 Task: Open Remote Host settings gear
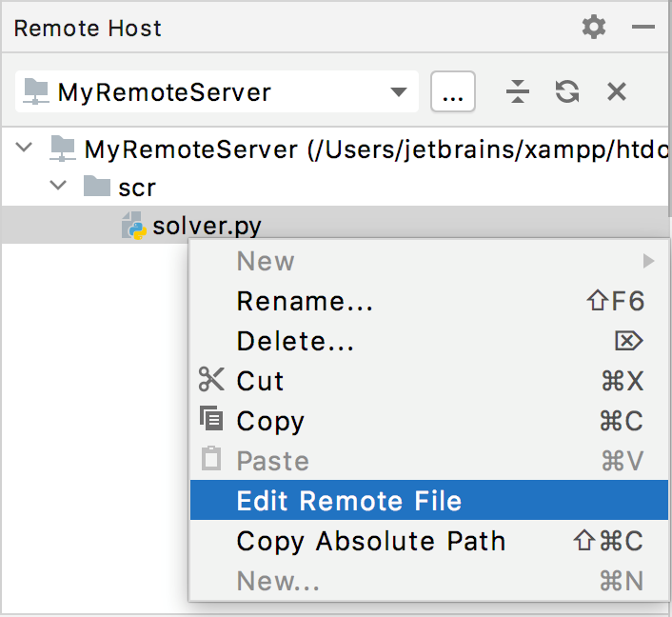[594, 28]
